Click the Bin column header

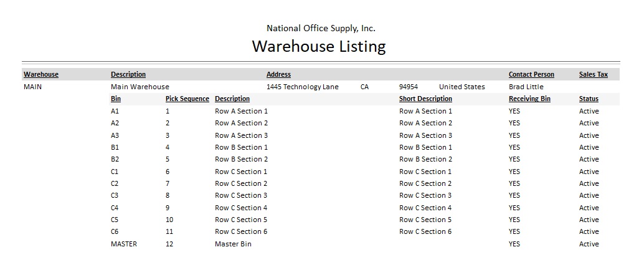[x=116, y=99]
